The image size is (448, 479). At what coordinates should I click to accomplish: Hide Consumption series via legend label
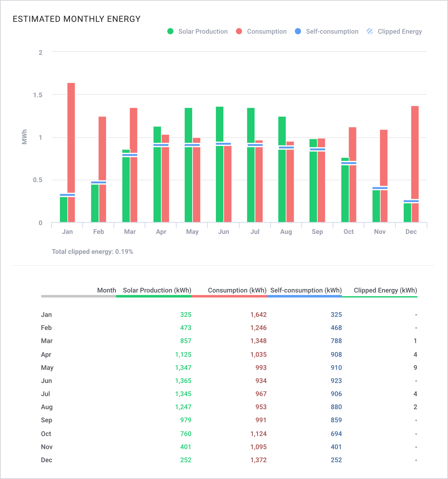(267, 31)
